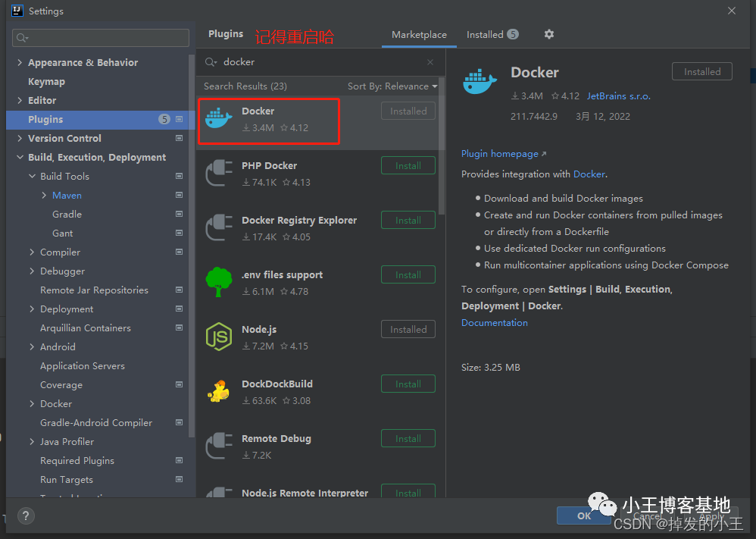Click the OK button
The width and height of the screenshot is (756, 539).
tap(583, 515)
